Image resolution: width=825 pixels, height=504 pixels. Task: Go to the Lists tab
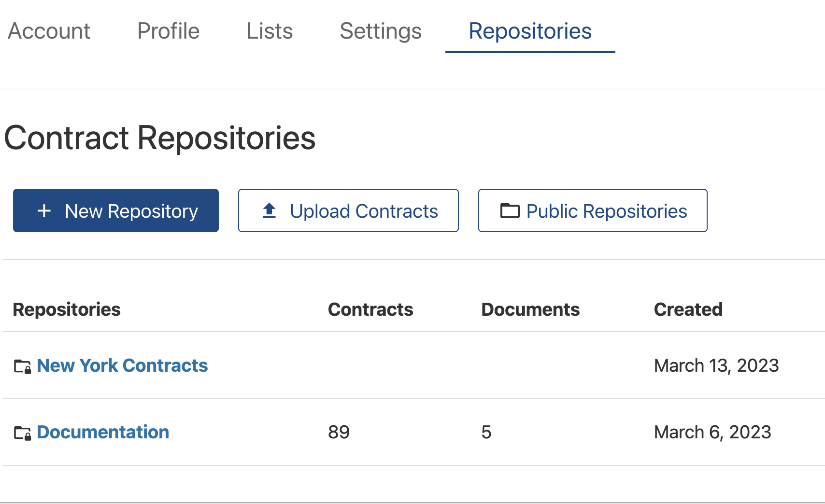click(270, 31)
